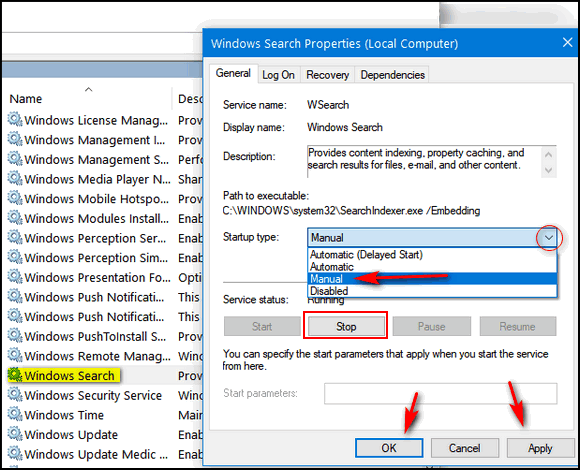
Task: Click gear icon for Windows Media Player N... service
Action: pyautogui.click(x=15, y=178)
